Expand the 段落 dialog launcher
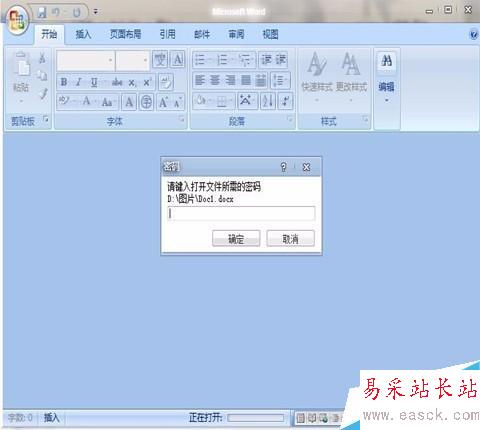 tap(290, 119)
